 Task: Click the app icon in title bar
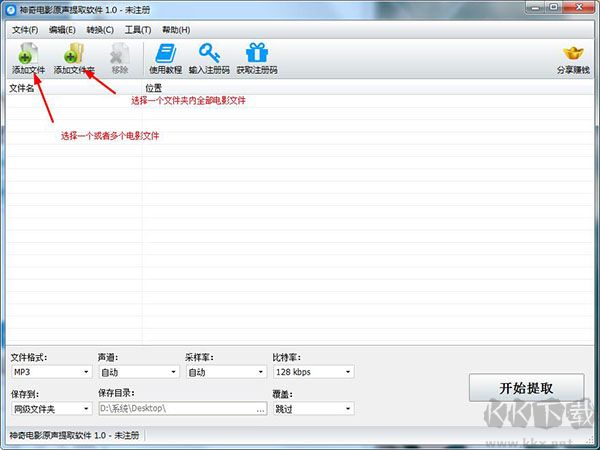coord(11,10)
